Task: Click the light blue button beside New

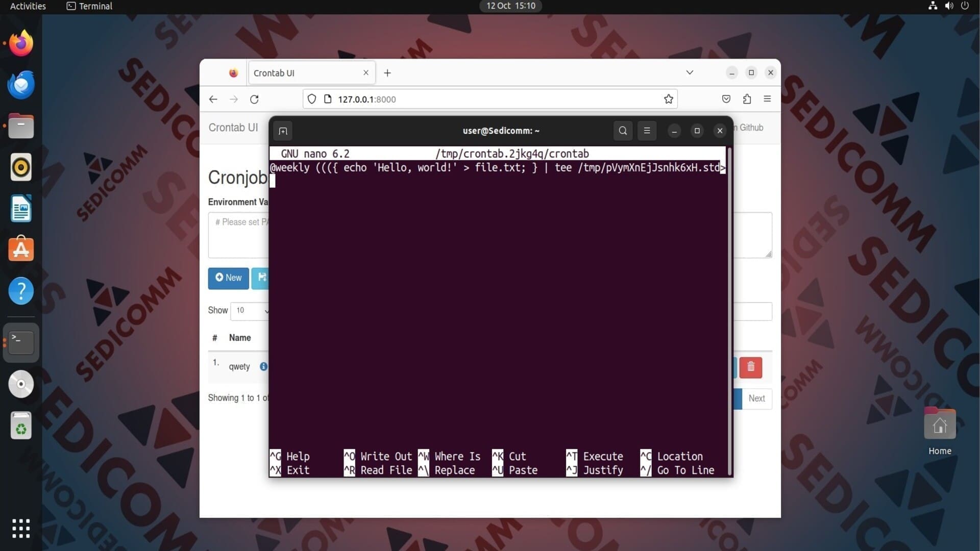Action: (x=260, y=278)
